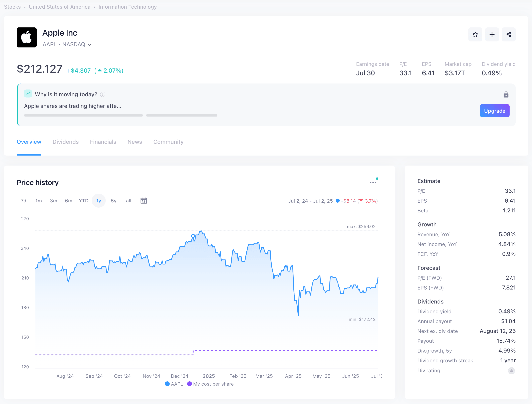The image size is (532, 404).
Task: Open United States of America breadcrumb
Action: [60, 7]
